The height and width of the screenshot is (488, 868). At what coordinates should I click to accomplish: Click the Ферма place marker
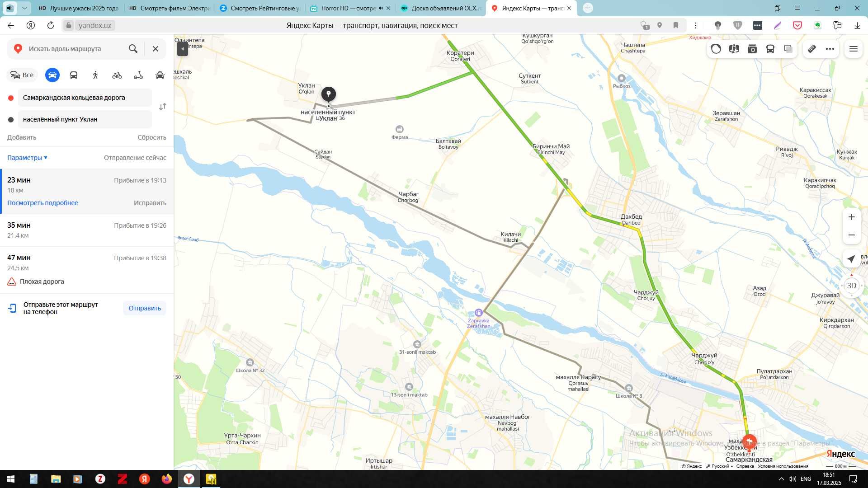(x=400, y=129)
